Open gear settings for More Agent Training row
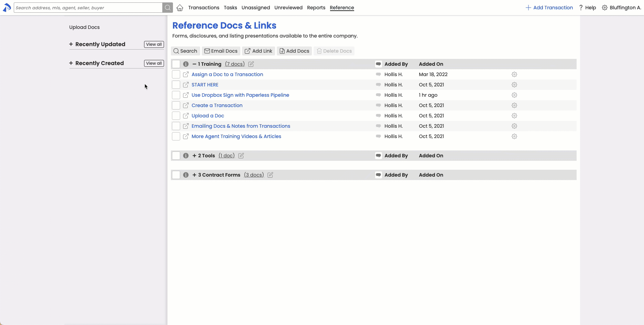The width and height of the screenshot is (644, 325). tap(514, 136)
